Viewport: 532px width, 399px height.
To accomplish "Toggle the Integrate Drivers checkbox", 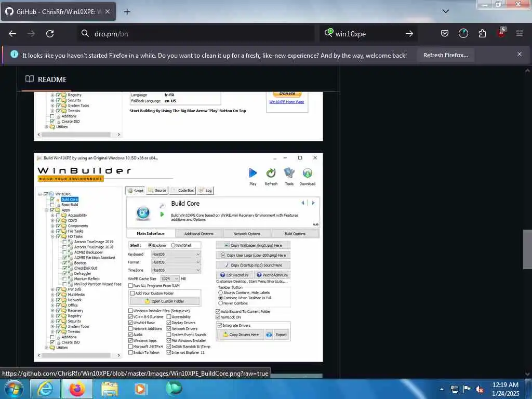I will point(220,325).
